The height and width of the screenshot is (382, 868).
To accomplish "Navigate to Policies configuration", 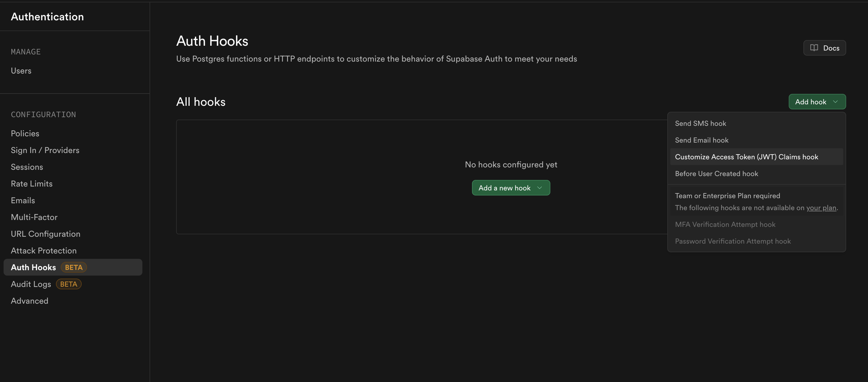I will pyautogui.click(x=25, y=133).
